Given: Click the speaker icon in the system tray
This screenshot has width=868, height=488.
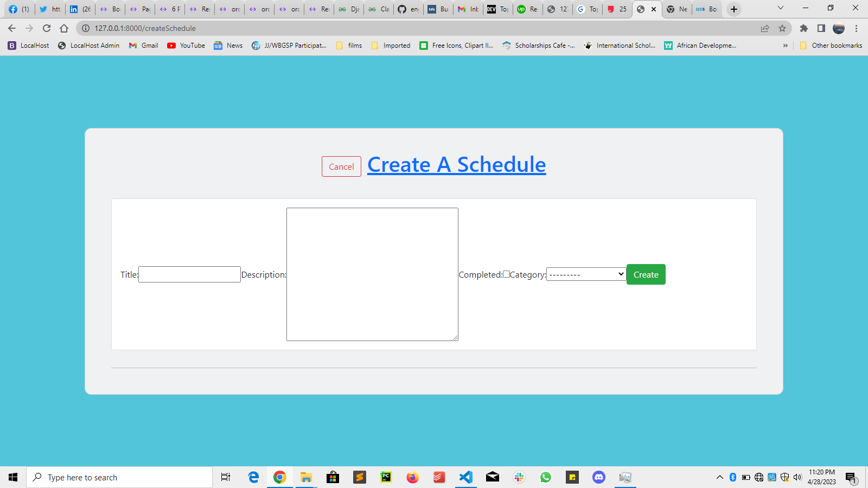Looking at the screenshot, I should point(797,478).
